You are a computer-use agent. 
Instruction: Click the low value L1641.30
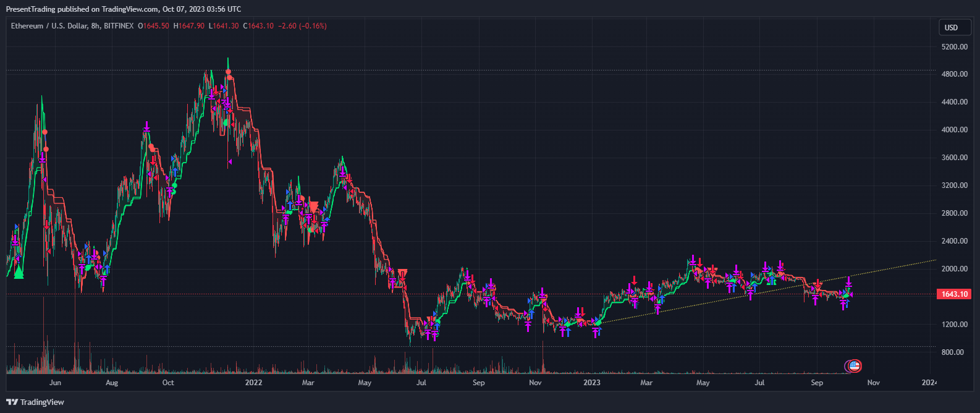[x=224, y=26]
